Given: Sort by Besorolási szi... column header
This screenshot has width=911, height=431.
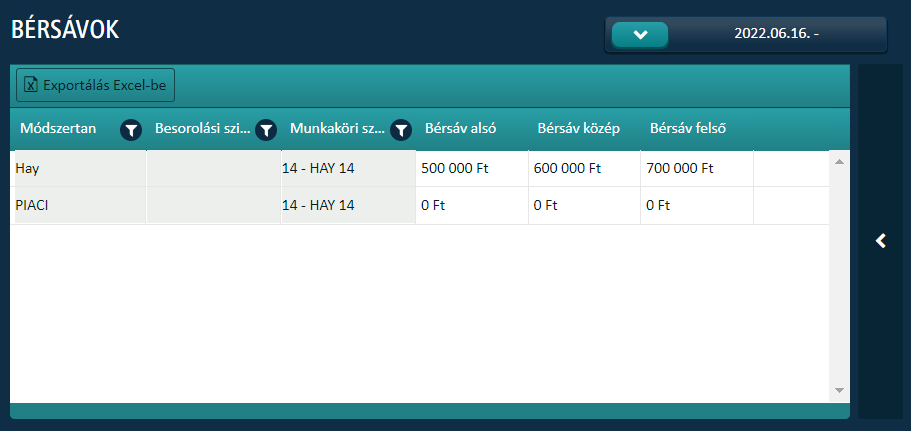Looking at the screenshot, I should [x=202, y=129].
